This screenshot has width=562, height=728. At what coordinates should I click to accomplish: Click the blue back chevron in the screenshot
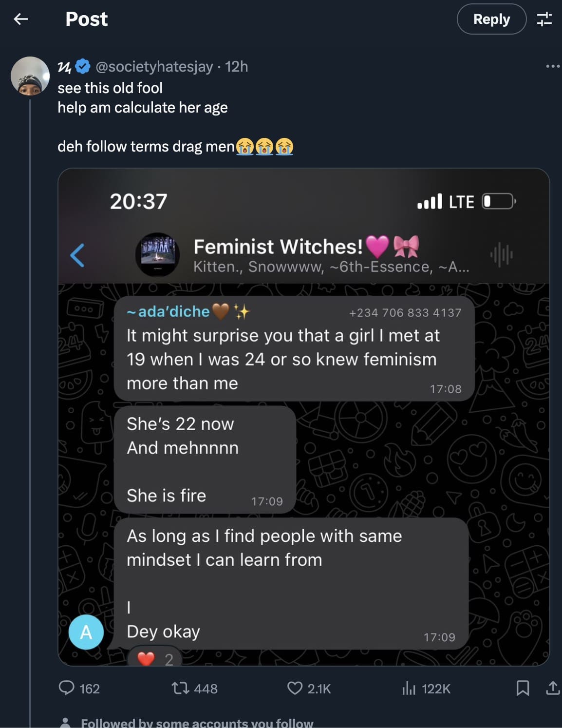pos(77,255)
